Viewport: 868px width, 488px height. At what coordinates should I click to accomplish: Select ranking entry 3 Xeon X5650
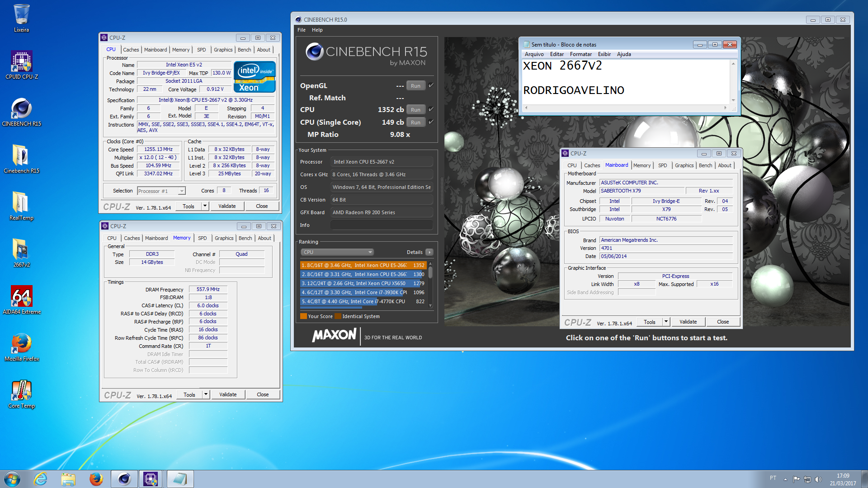tap(363, 283)
